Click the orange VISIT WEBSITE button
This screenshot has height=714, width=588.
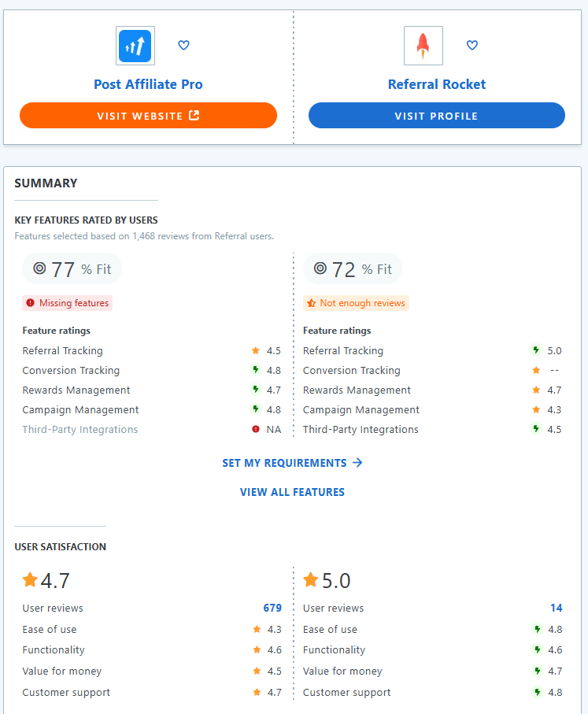point(148,115)
